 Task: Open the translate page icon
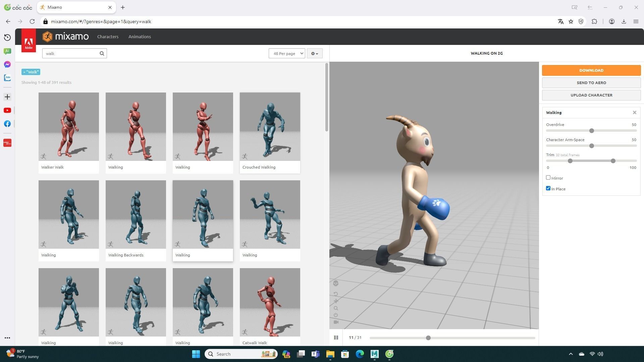pyautogui.click(x=560, y=21)
